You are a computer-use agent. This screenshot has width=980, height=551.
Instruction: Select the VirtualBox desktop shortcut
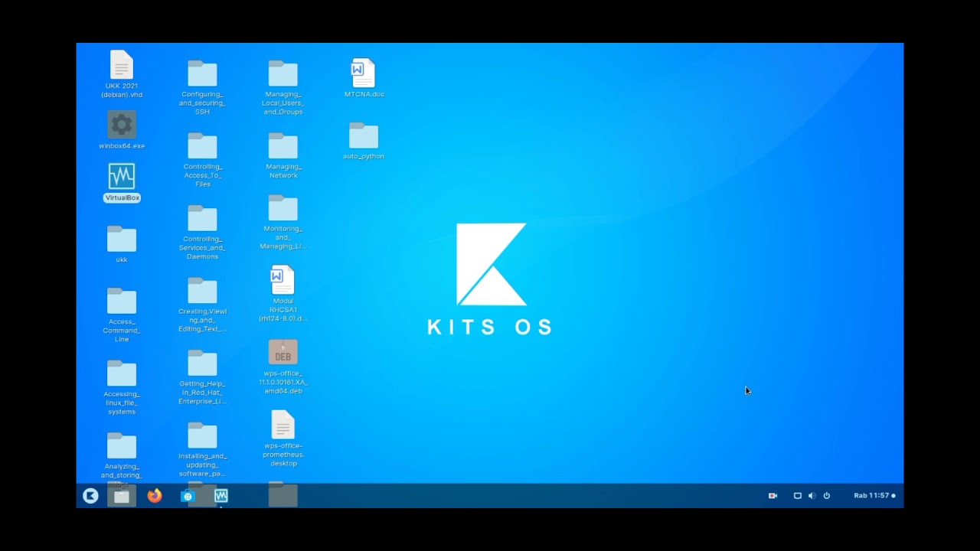click(x=122, y=182)
